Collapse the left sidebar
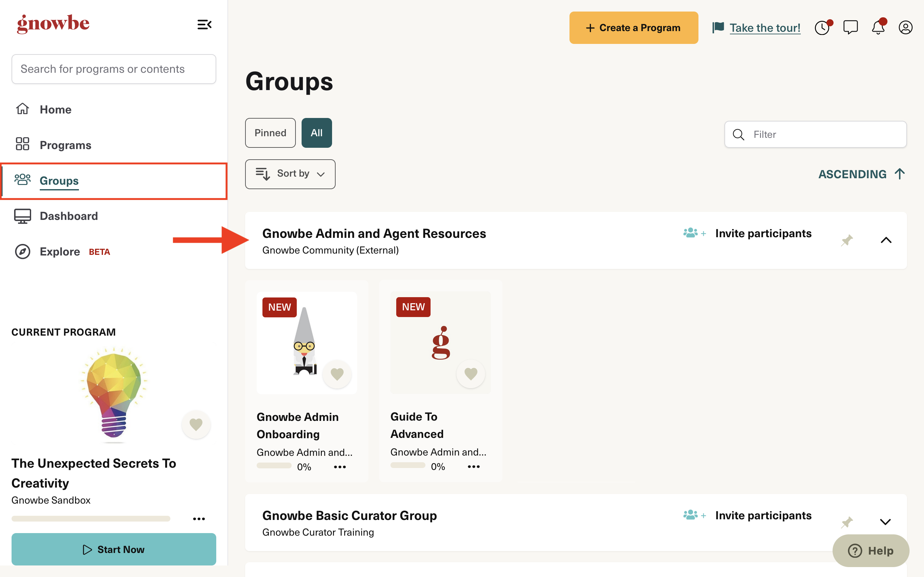Image resolution: width=924 pixels, height=577 pixels. (x=205, y=24)
